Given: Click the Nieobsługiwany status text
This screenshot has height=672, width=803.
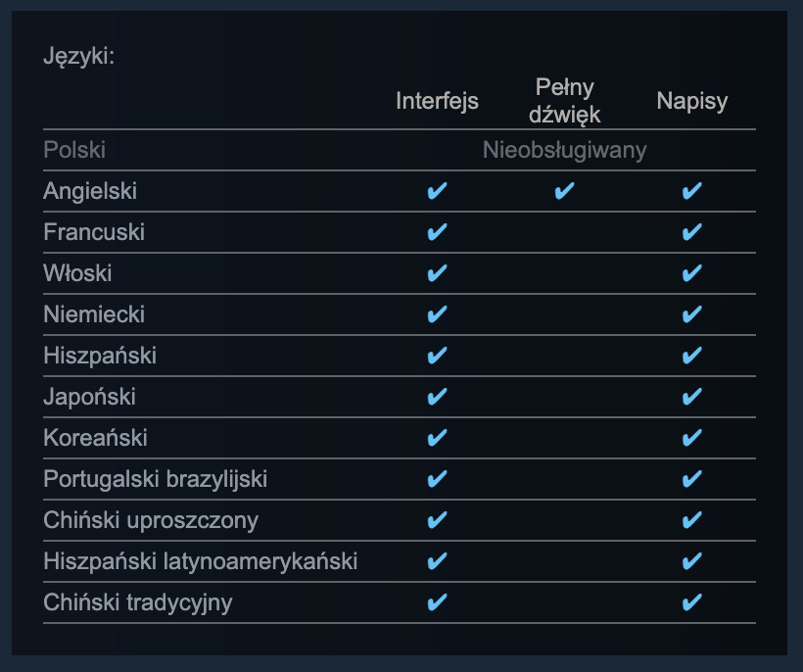Looking at the screenshot, I should [x=564, y=150].
